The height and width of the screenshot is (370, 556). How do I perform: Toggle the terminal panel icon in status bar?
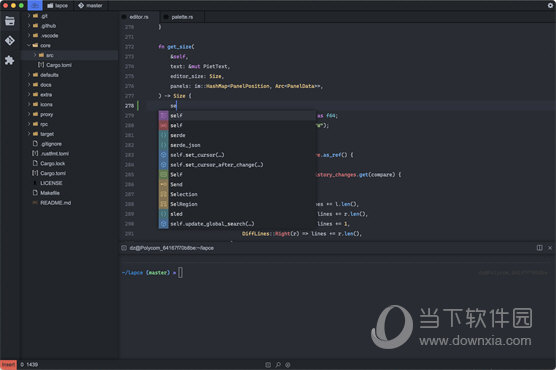pos(268,365)
